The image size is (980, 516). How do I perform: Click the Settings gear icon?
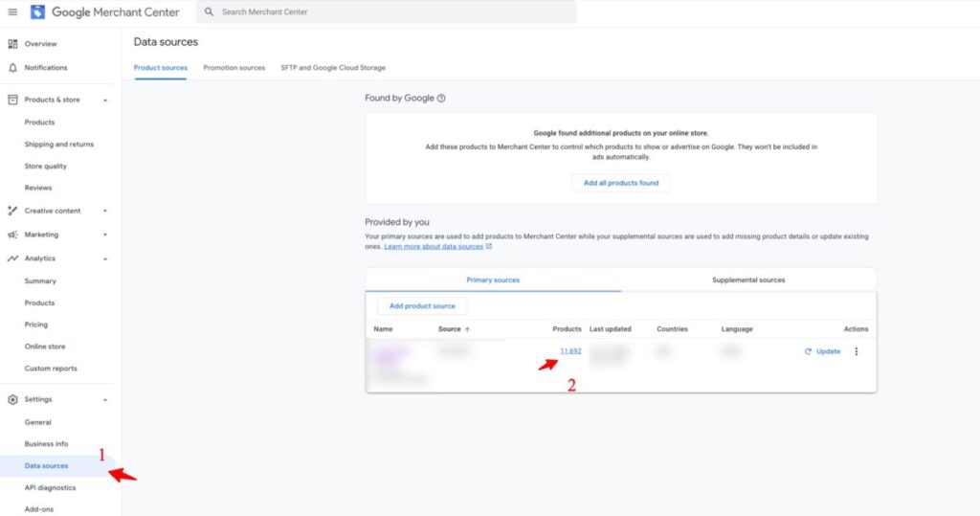[x=12, y=399]
